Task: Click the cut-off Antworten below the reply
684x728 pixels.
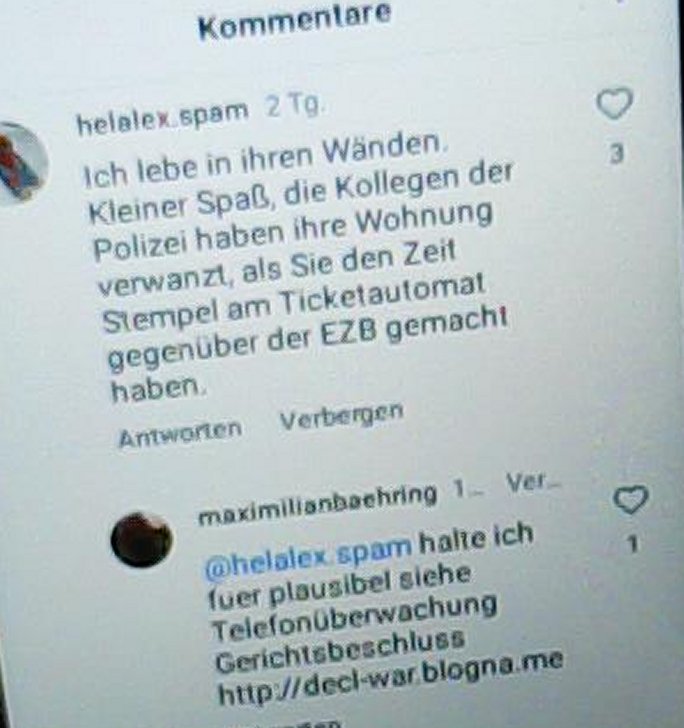Action: (300, 725)
